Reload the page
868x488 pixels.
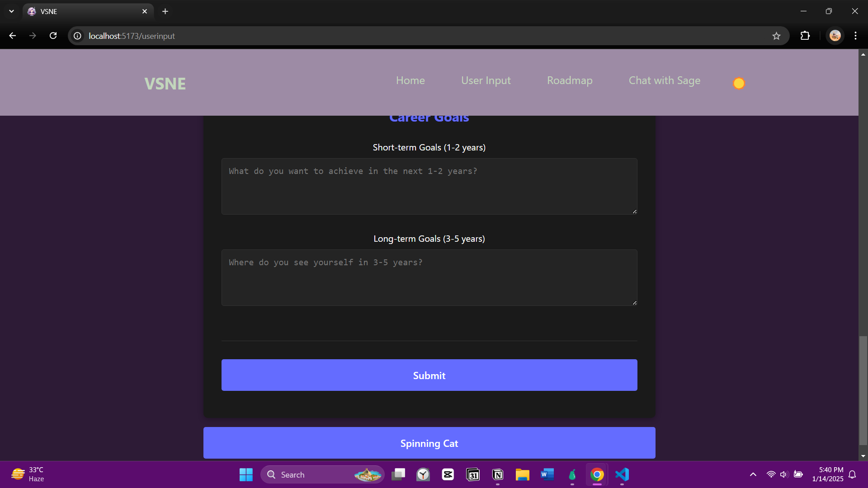[53, 36]
